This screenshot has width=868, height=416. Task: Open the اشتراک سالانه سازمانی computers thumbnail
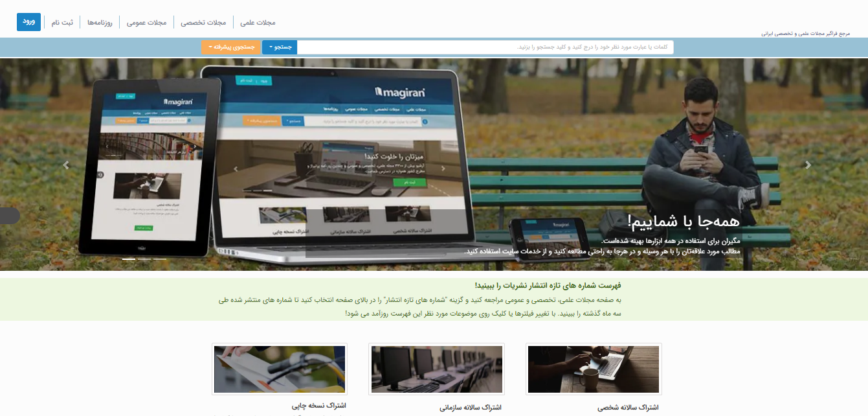point(437,369)
